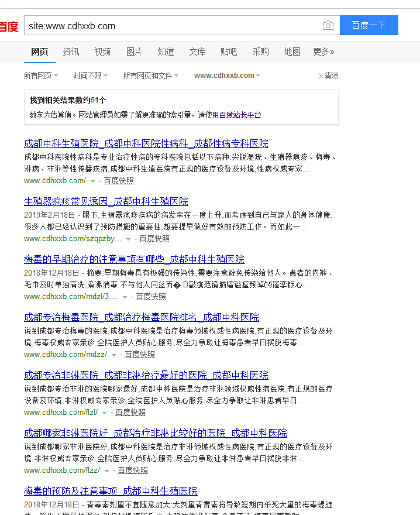This screenshot has height=515, width=420.
Task: Open result 成都专治梅毒医院_成都治疗梅毒医院排名
Action: pyautogui.click(x=142, y=317)
